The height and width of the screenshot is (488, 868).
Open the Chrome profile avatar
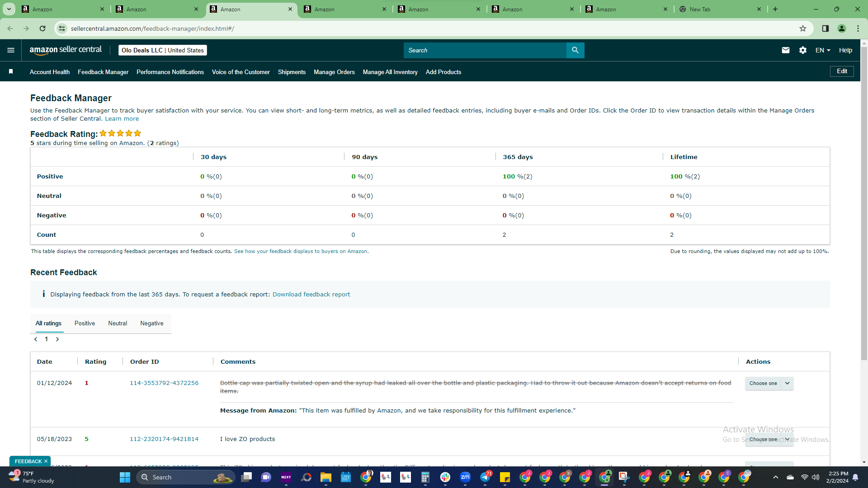pos(842,28)
